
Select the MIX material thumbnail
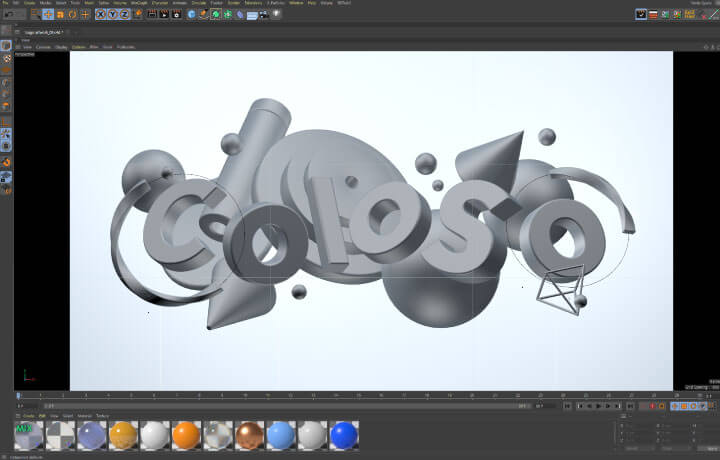29,435
